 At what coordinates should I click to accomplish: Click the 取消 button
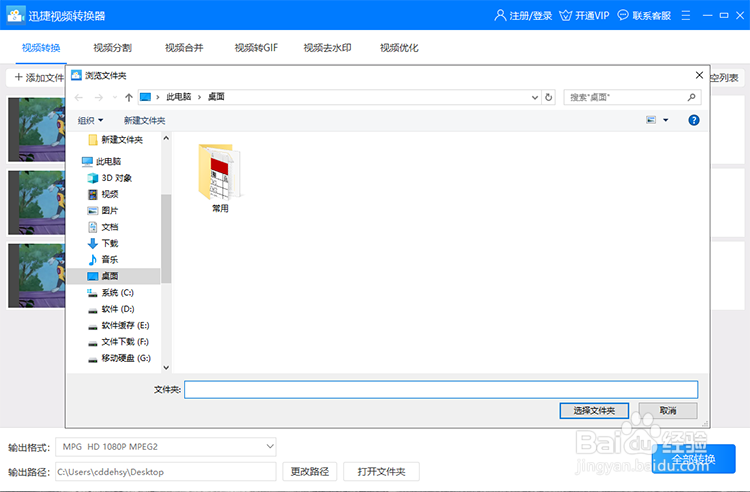[668, 411]
